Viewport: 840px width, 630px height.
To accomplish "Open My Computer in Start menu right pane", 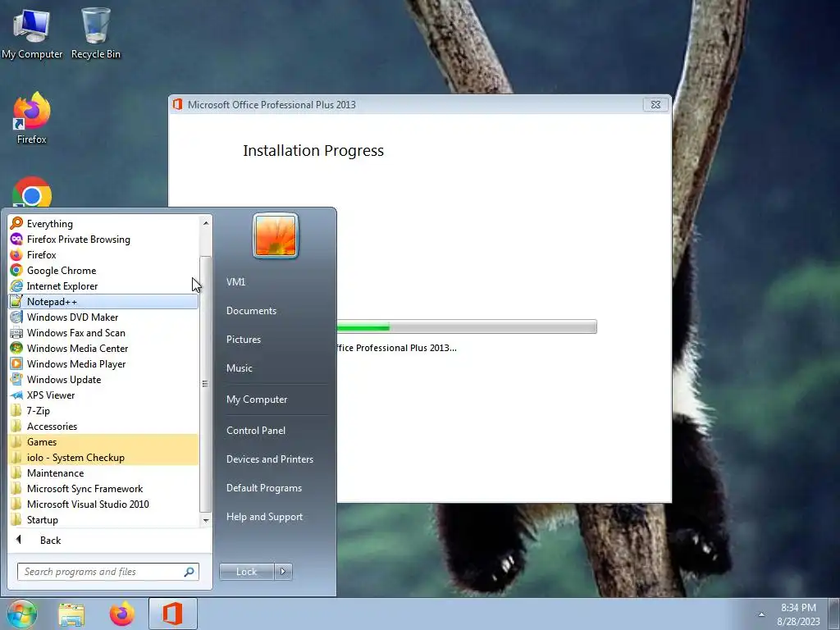I will [x=257, y=399].
